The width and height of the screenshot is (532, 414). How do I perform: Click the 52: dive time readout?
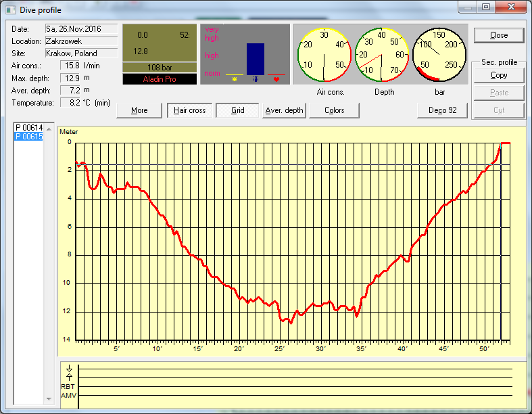click(x=185, y=35)
